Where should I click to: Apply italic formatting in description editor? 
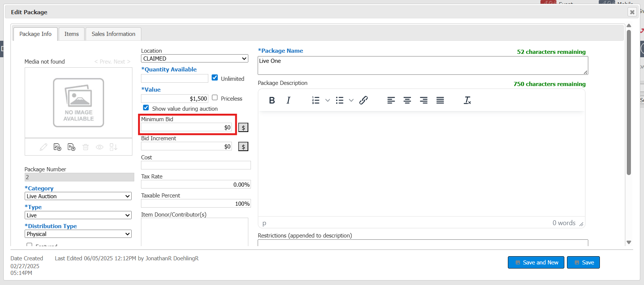(288, 100)
